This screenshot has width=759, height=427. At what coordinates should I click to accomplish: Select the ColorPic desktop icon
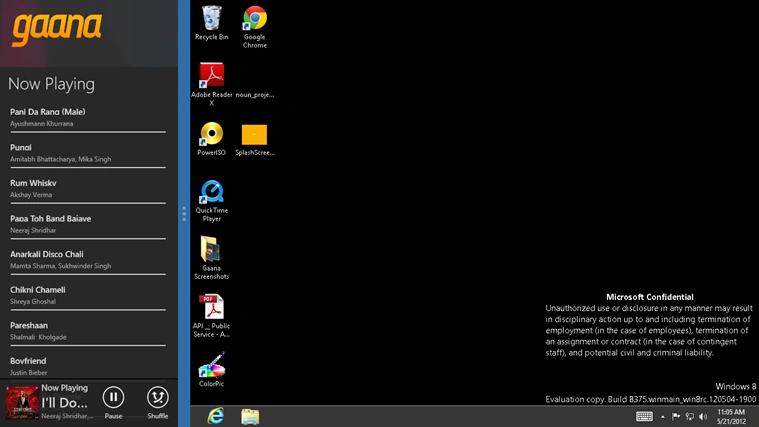tap(212, 370)
